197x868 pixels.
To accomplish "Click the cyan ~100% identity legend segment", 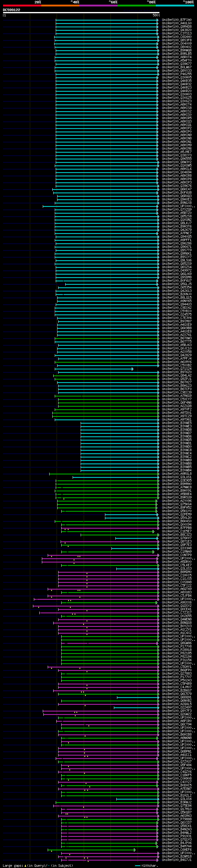I will point(175,6).
